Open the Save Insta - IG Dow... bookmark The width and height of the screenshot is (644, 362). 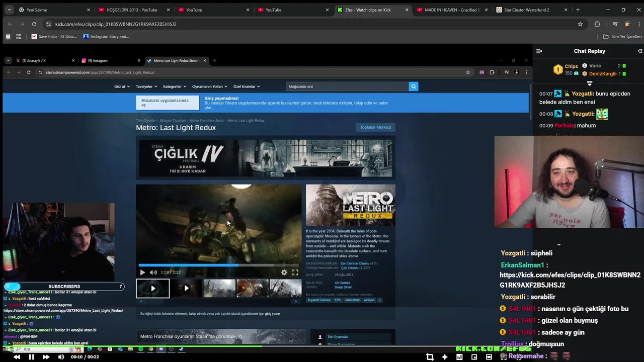pyautogui.click(x=54, y=36)
